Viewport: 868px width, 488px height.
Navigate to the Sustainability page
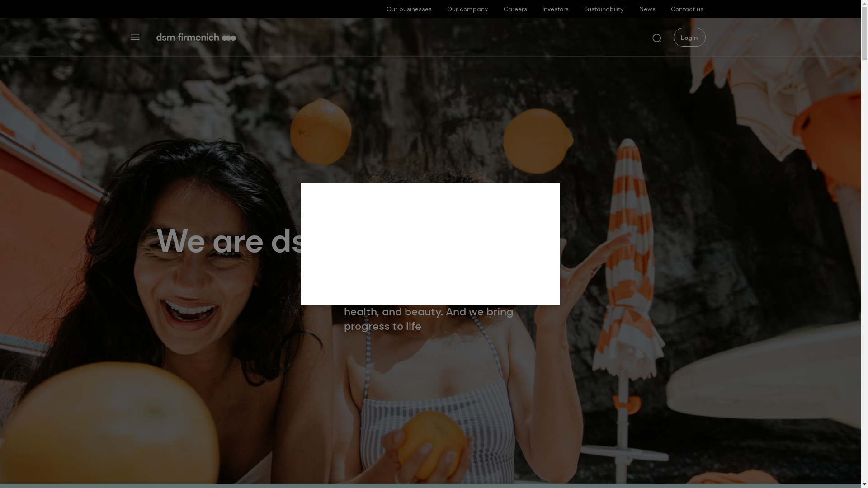tap(604, 9)
